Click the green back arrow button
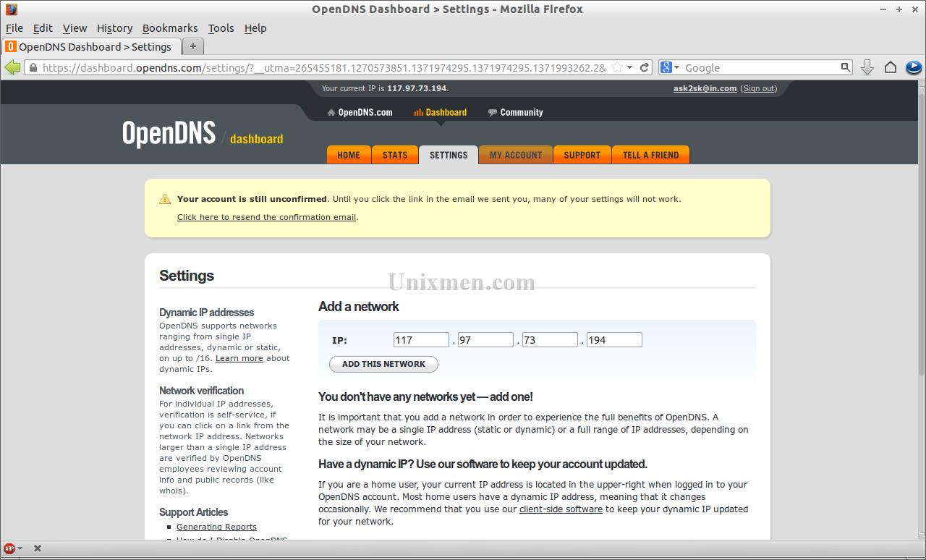Viewport: 926px width, 560px height. 12,67
